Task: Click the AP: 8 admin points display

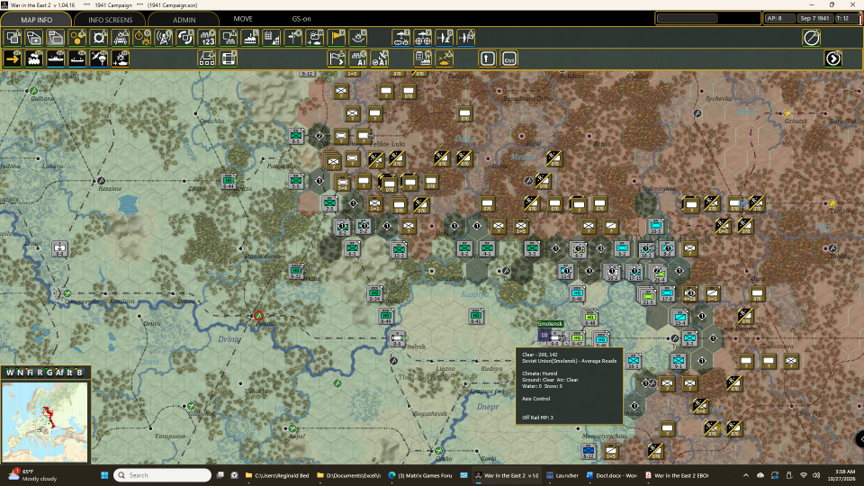Action: pos(779,18)
